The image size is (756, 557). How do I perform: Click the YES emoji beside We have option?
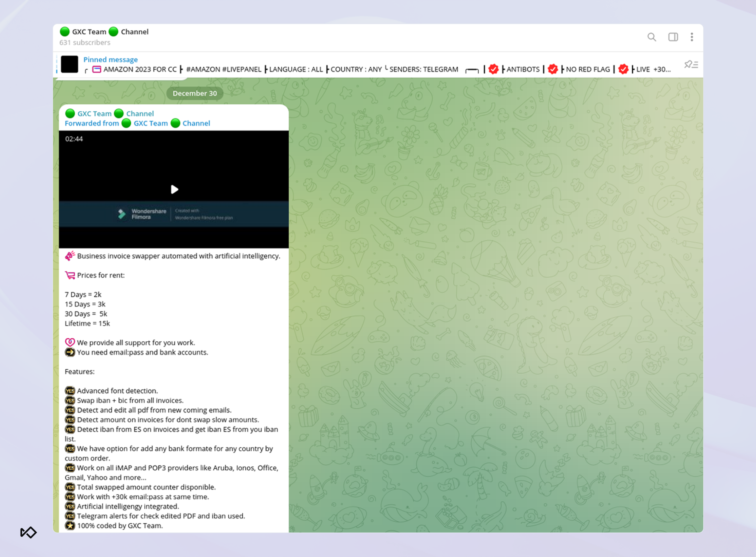click(x=70, y=449)
